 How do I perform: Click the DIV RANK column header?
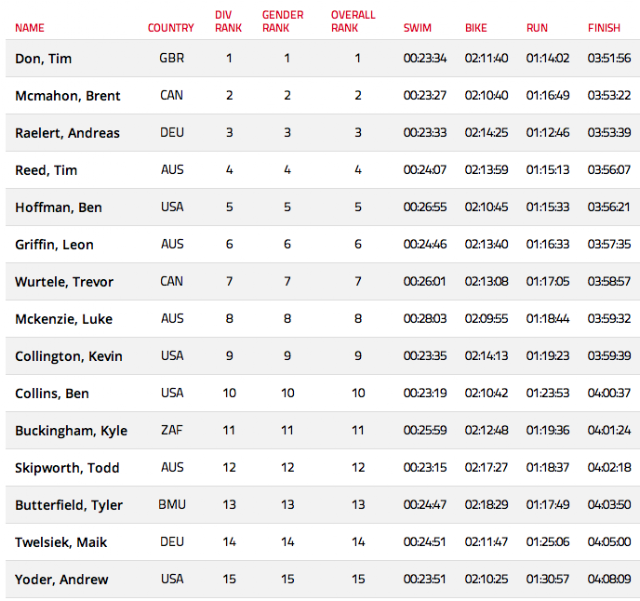(x=229, y=22)
